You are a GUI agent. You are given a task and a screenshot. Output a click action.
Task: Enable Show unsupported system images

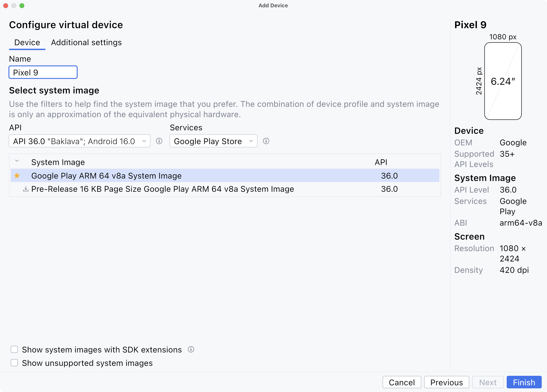pyautogui.click(x=14, y=363)
